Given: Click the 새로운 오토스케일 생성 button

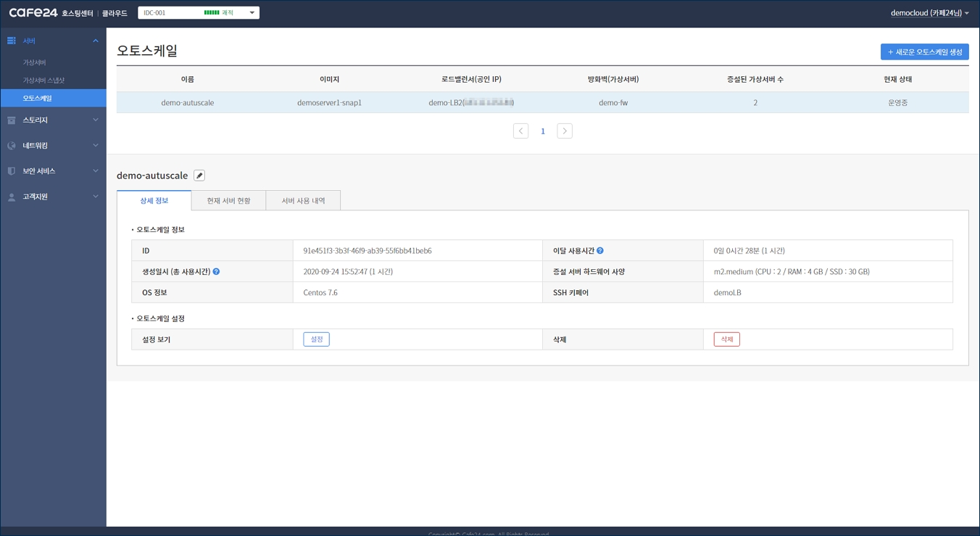Looking at the screenshot, I should (924, 52).
